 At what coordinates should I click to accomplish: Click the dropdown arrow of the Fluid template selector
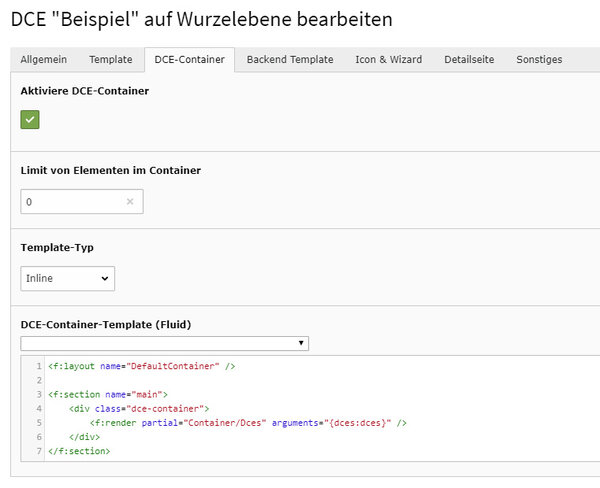(x=301, y=343)
